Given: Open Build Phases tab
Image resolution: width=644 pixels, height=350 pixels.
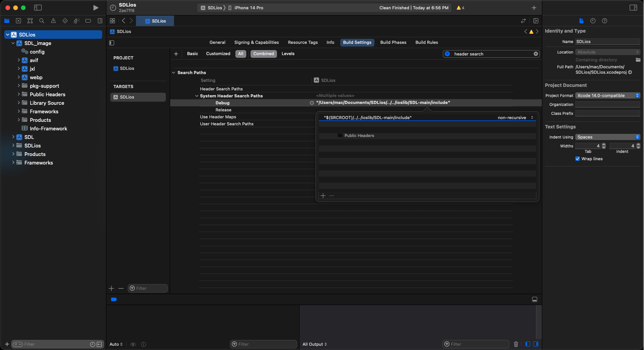Looking at the screenshot, I should pos(393,43).
